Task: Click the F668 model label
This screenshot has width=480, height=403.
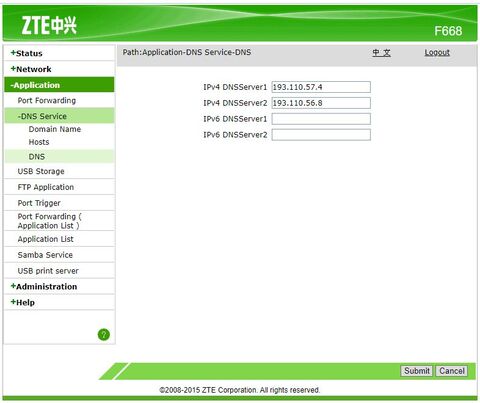Action: point(448,31)
